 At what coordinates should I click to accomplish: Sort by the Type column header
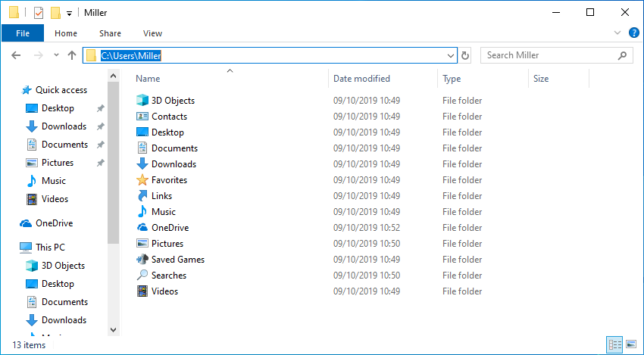click(x=452, y=79)
